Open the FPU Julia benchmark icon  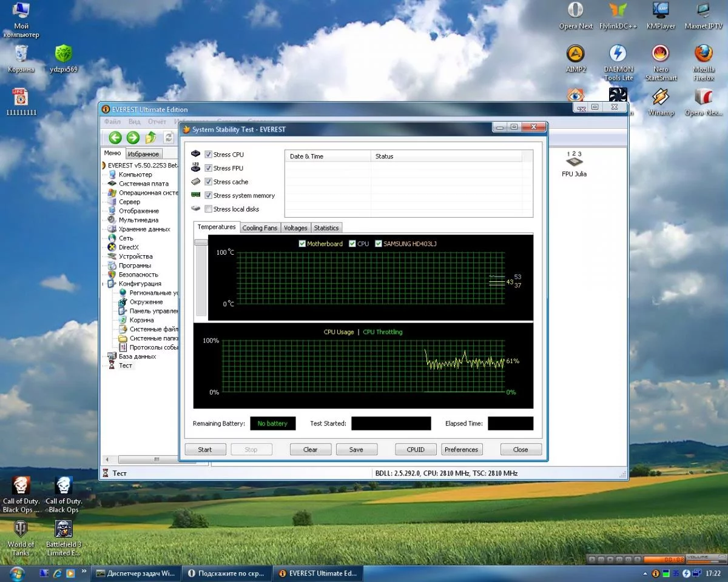(x=574, y=164)
